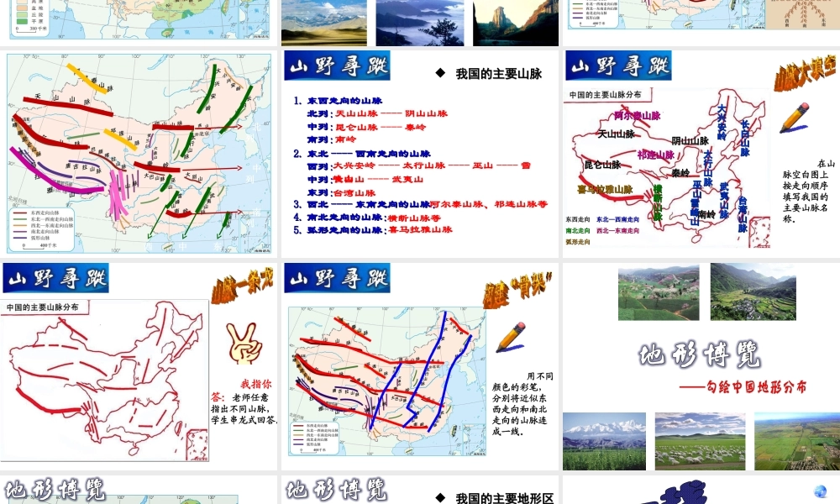This screenshot has height=504, width=840.
Task: Select the line 5. 弧形走向的山脉:喜马拉雅山脉
Action: pyautogui.click(x=373, y=230)
